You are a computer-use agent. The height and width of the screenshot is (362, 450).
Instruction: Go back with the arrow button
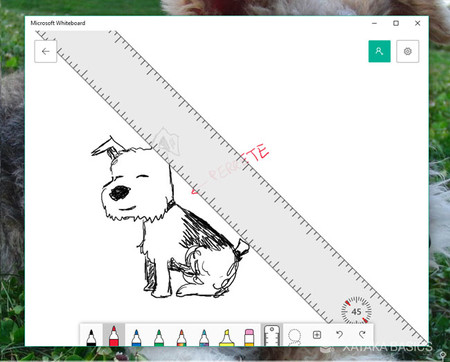[46, 51]
